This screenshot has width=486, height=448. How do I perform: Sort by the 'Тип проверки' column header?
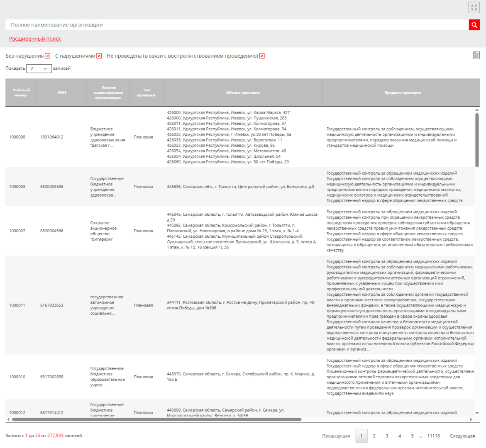point(146,93)
